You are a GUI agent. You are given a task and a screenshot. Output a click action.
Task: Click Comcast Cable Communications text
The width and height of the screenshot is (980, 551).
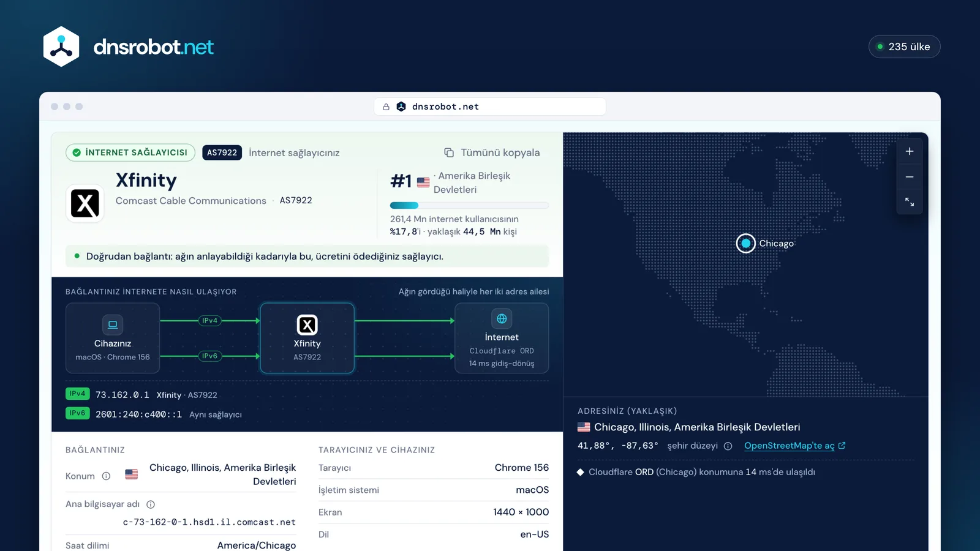191,201
